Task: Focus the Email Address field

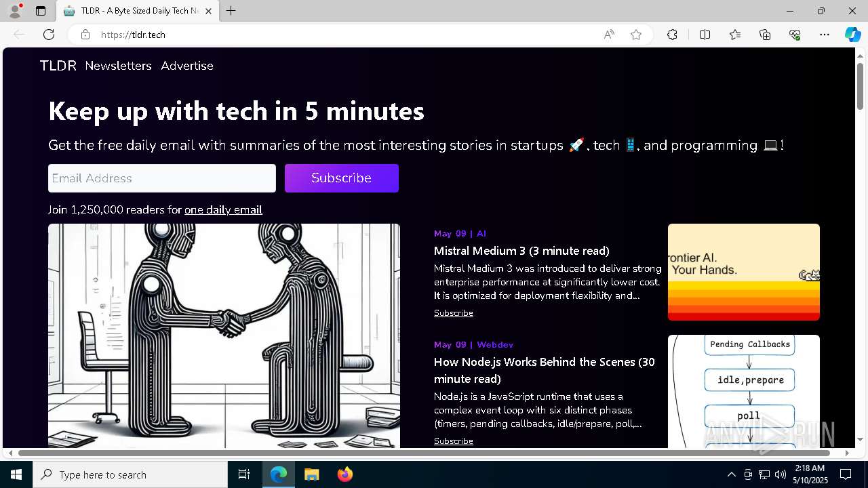Action: 162,178
